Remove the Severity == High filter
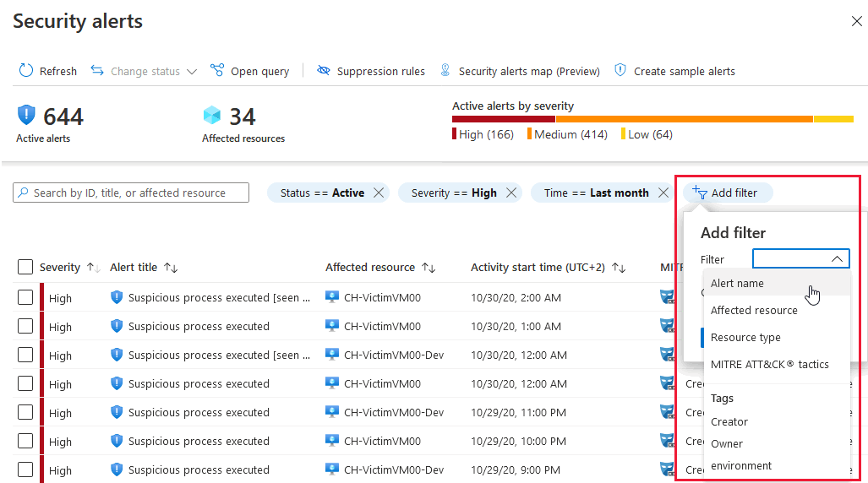The image size is (868, 483). click(511, 193)
